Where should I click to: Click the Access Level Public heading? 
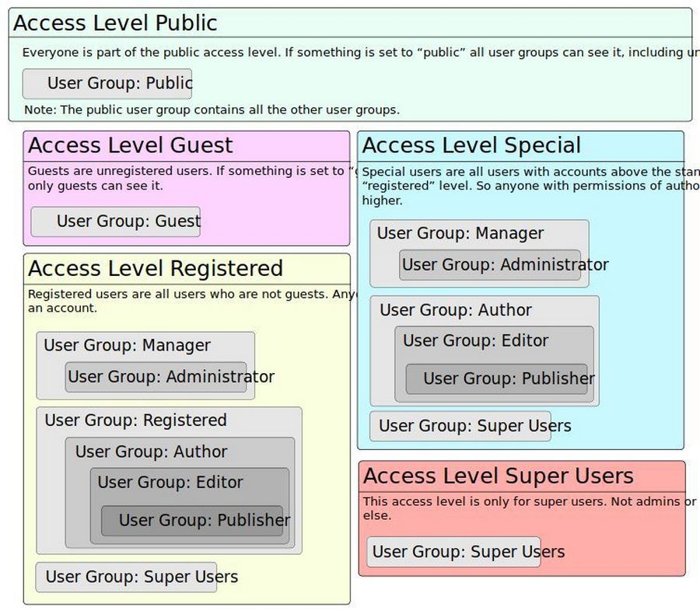point(115,23)
